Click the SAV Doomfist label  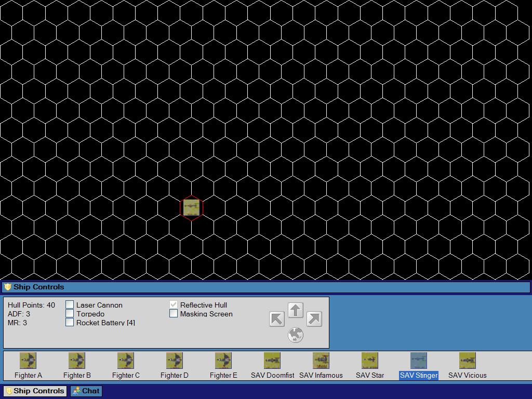[272, 375]
